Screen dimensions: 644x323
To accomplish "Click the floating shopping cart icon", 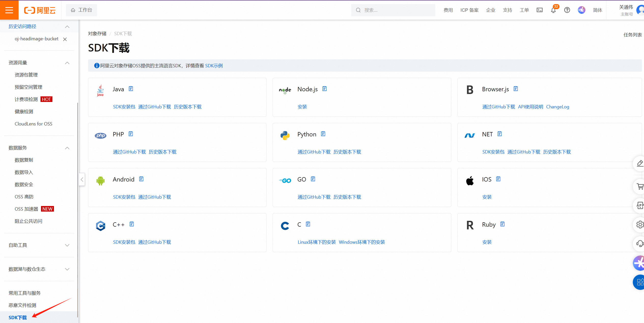I will [639, 186].
